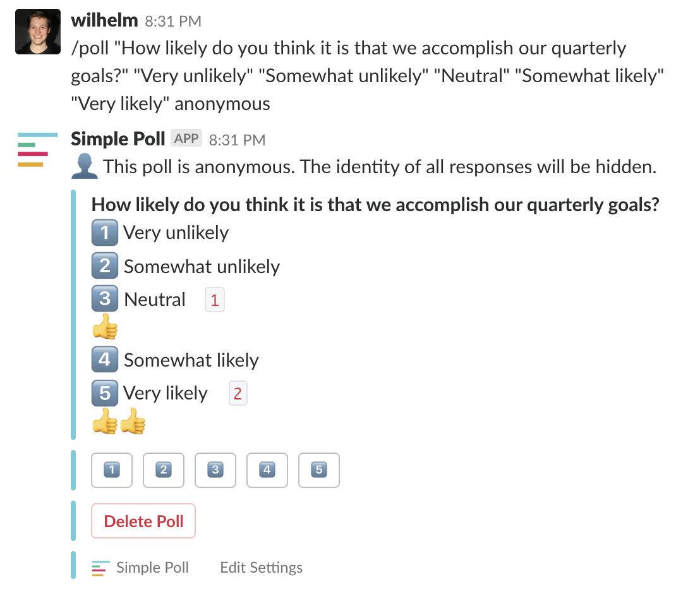Expand the APP badge beside Simple Poll
The width and height of the screenshot is (700, 603).
[186, 138]
